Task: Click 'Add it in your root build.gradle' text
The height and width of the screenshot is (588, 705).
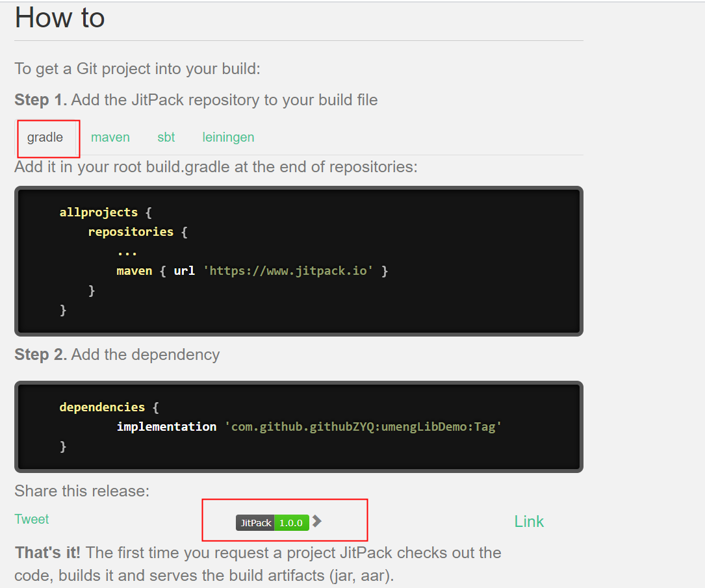Action: (x=216, y=167)
